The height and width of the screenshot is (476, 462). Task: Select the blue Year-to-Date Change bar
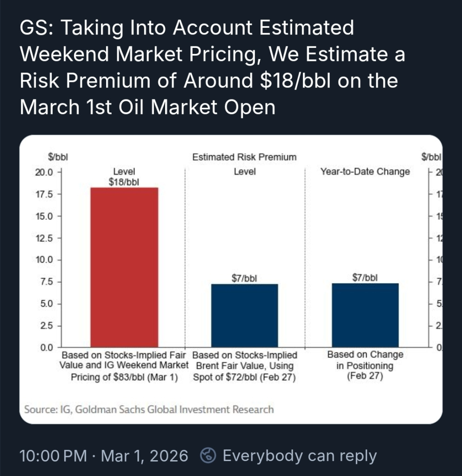365,315
